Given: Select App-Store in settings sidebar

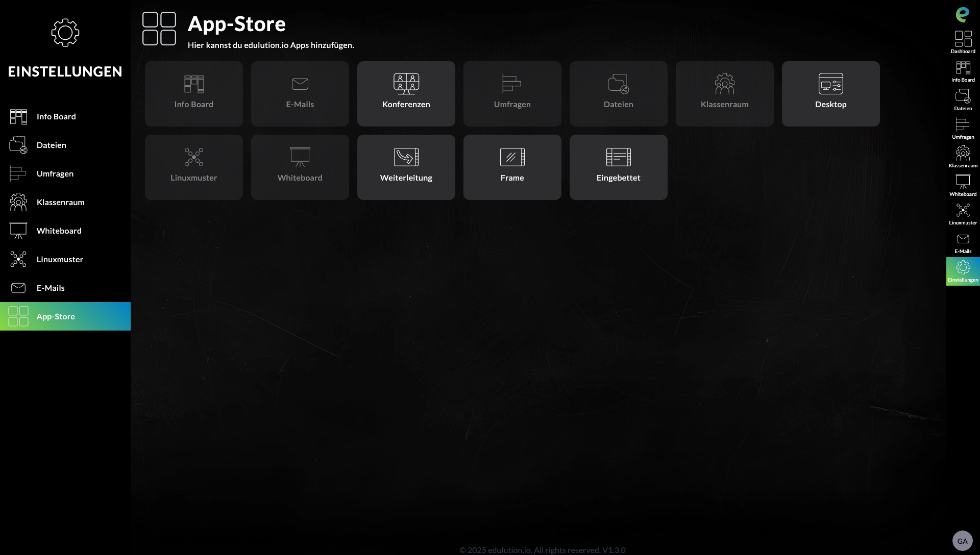Looking at the screenshot, I should click(65, 316).
